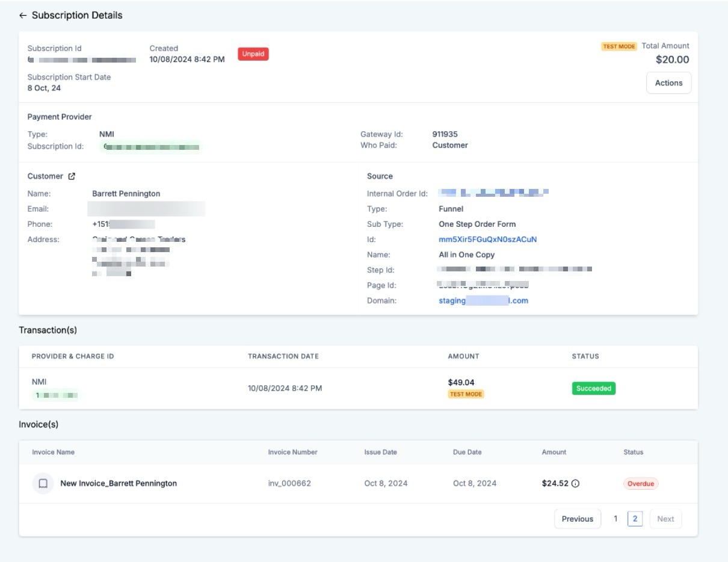
Task: Open the customer external link icon
Action: 72,176
